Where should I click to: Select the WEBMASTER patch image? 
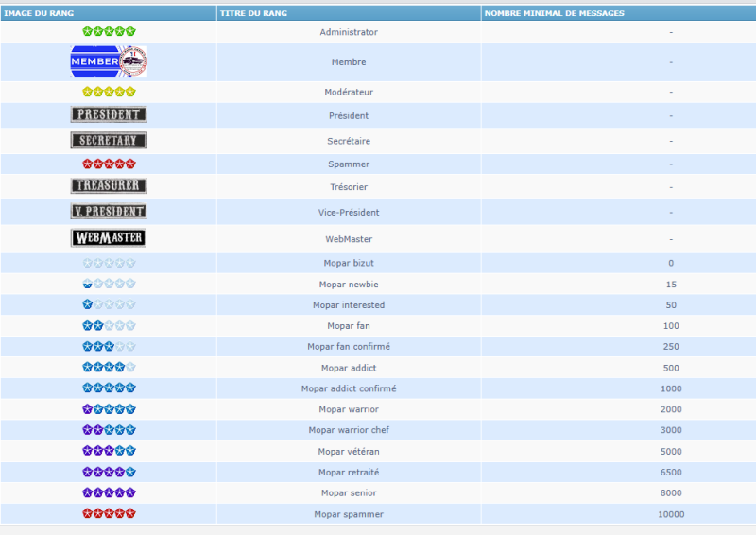(x=109, y=238)
